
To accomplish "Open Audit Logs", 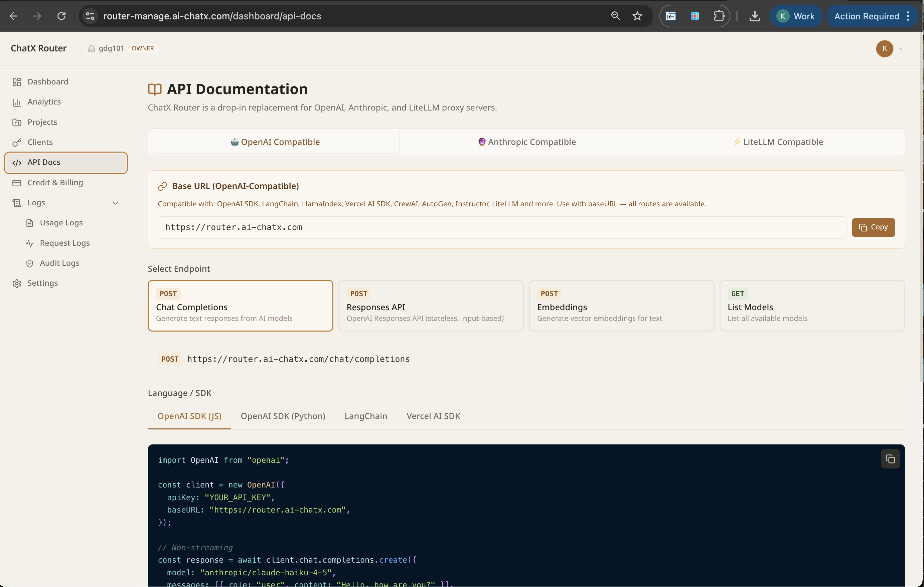I will (72, 263).
